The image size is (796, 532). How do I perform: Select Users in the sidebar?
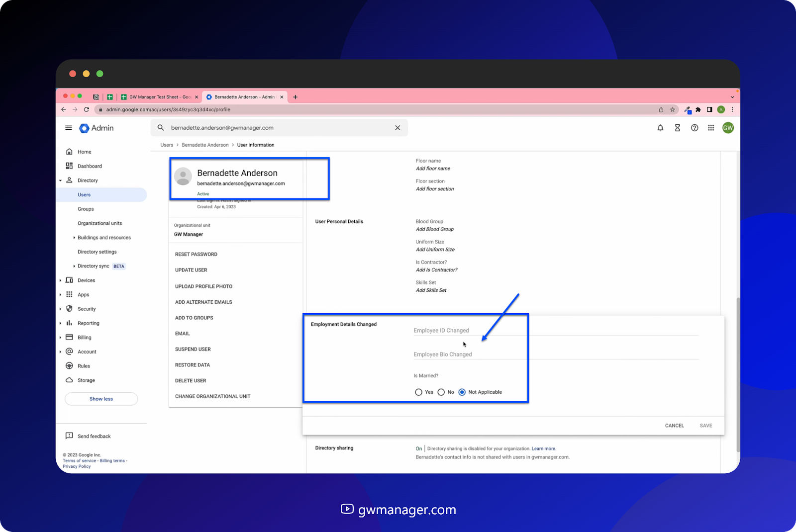click(101, 195)
